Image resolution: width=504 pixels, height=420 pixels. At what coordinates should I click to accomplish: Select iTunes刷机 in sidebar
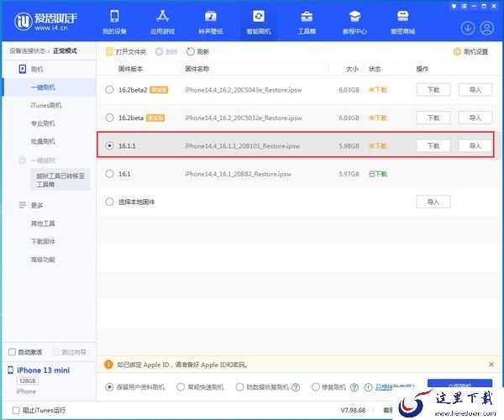click(x=46, y=105)
